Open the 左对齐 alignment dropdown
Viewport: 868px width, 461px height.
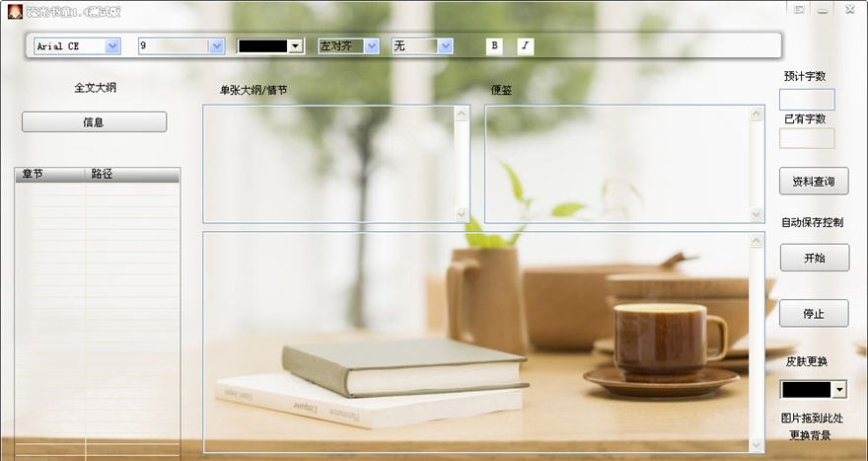[372, 46]
